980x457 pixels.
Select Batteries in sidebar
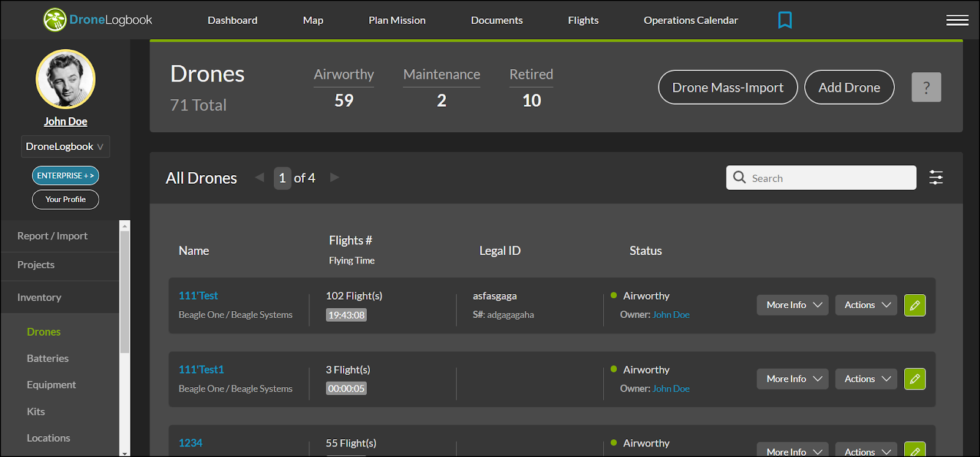pos(48,358)
